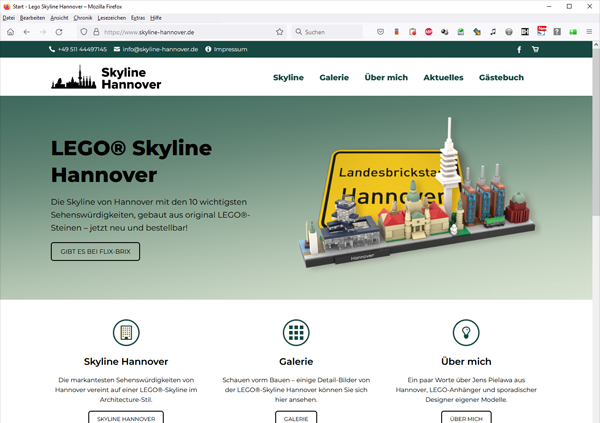The height and width of the screenshot is (423, 600).
Task: Click the forward navigation arrow
Action: 42,32
